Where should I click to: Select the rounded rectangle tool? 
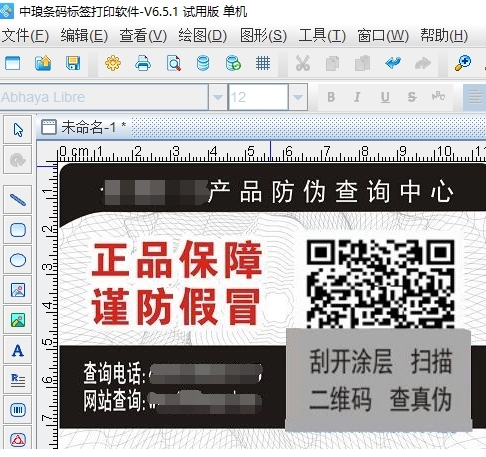point(18,230)
